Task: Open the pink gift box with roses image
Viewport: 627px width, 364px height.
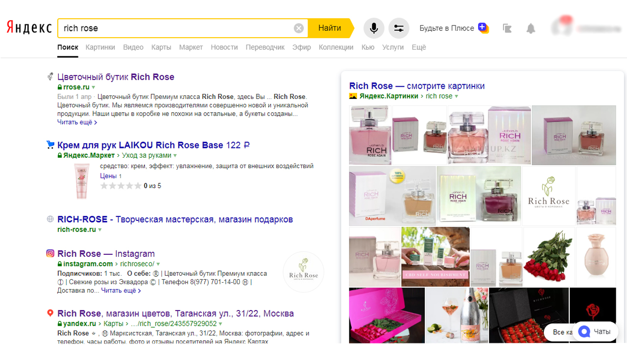Action: (x=386, y=315)
